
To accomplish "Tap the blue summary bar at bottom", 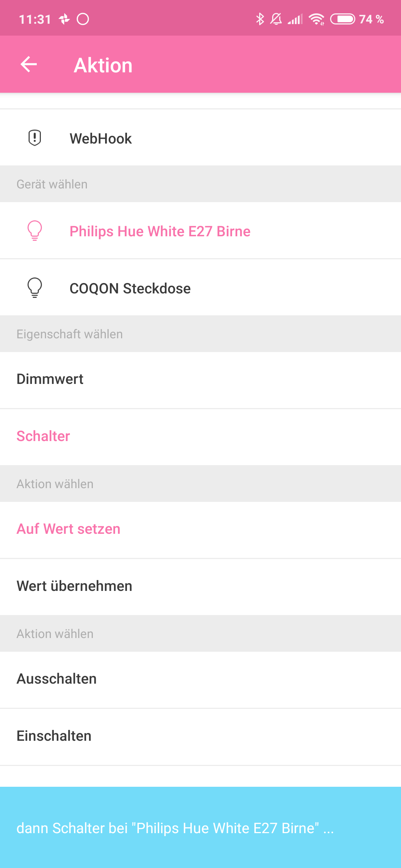I will coord(200,828).
